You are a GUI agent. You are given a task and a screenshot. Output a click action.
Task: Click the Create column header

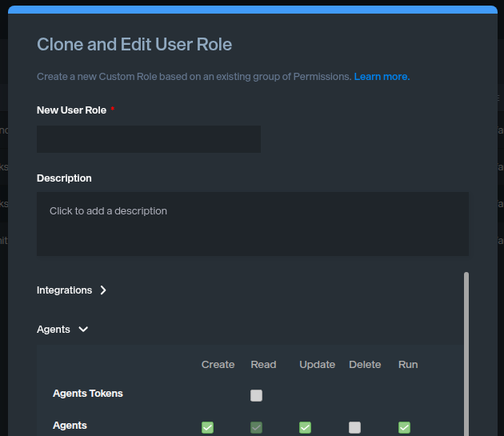click(x=218, y=365)
